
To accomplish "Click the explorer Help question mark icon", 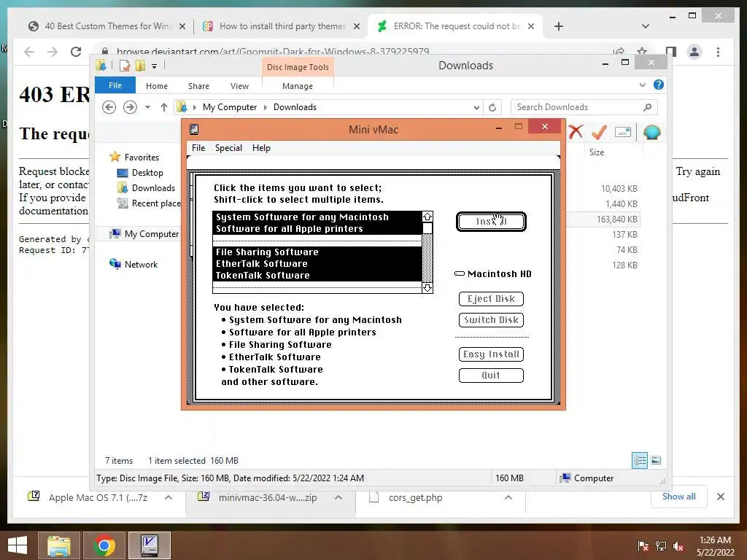I will [659, 85].
